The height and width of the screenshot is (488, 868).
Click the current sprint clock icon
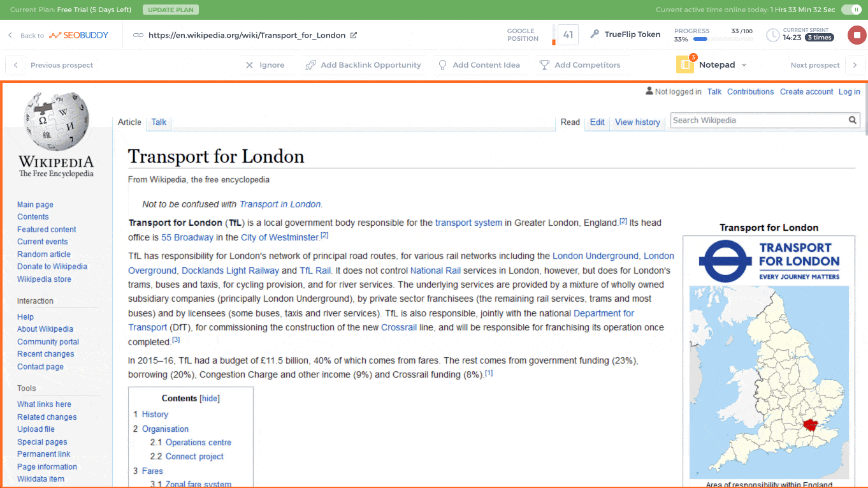772,35
